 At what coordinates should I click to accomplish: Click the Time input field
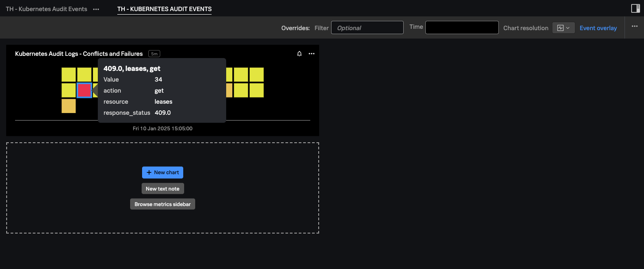[x=462, y=27]
